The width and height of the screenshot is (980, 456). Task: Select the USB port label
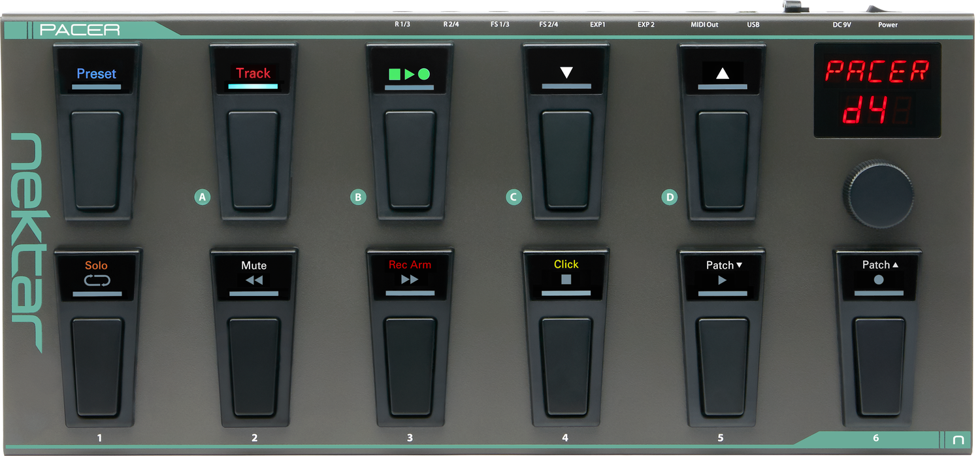[753, 25]
